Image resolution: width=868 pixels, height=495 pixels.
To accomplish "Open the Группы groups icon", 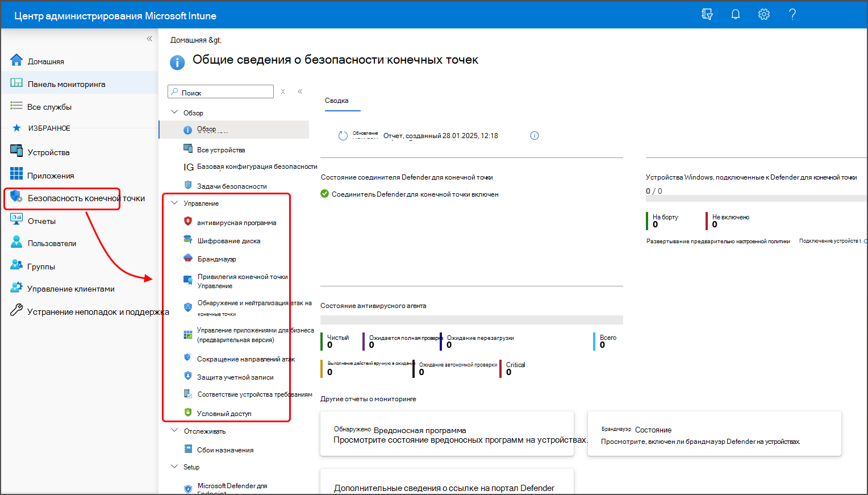I will (16, 265).
